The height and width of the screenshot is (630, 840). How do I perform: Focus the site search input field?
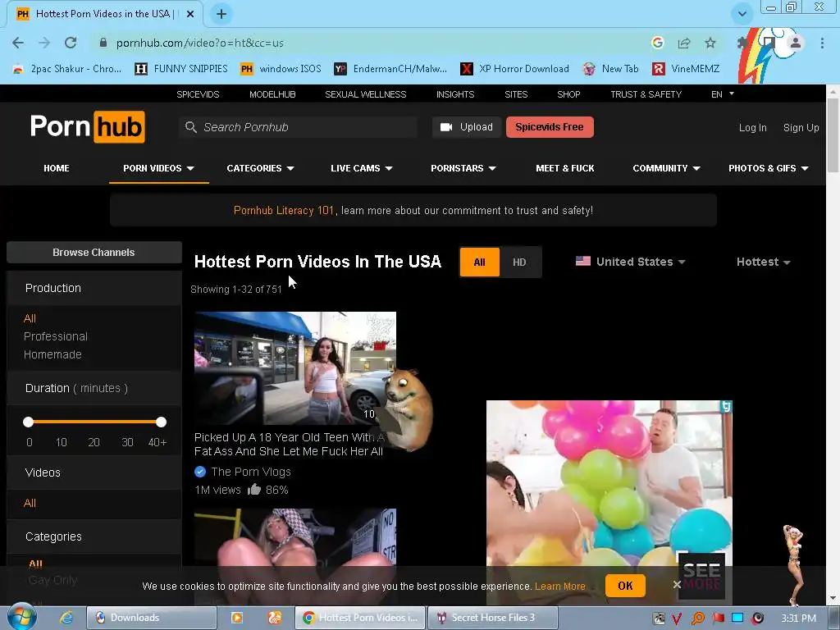(x=298, y=127)
